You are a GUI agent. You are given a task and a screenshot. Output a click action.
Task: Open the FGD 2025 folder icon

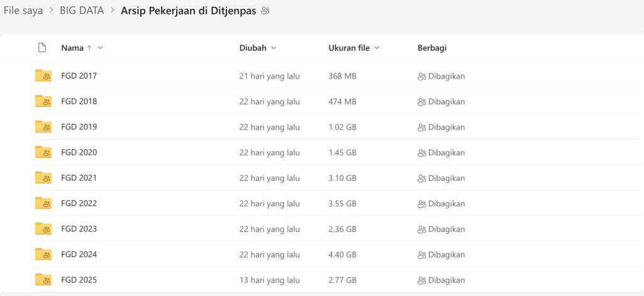43,280
